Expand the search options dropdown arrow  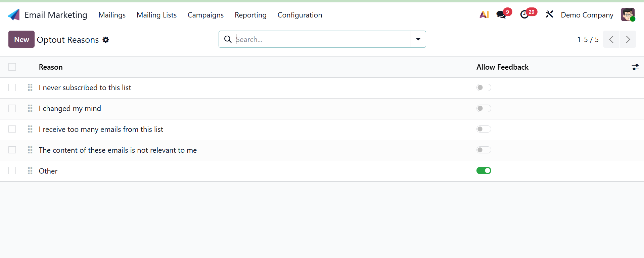(x=418, y=39)
